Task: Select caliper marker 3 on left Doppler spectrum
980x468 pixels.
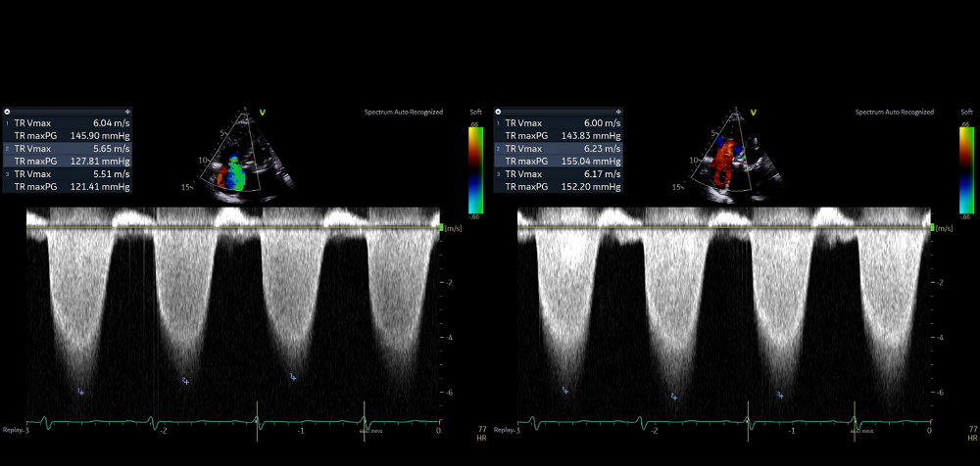Action: pos(293,377)
